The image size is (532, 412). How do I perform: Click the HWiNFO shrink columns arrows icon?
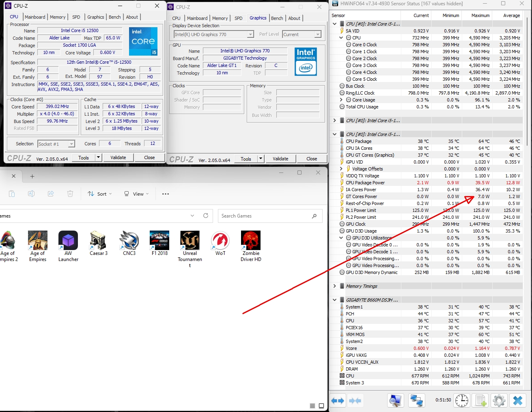click(355, 401)
